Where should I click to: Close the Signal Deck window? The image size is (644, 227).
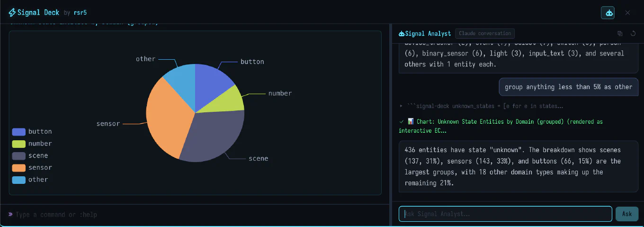tap(627, 13)
